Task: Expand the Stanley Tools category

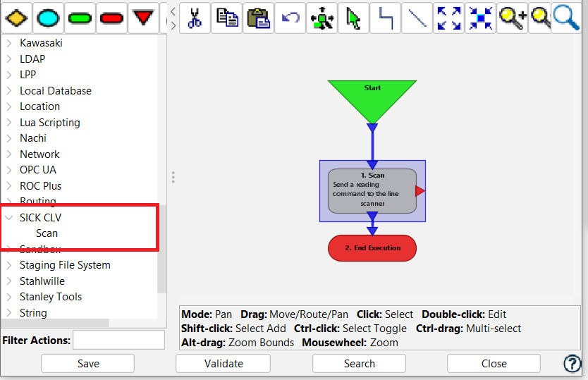Action: [9, 297]
